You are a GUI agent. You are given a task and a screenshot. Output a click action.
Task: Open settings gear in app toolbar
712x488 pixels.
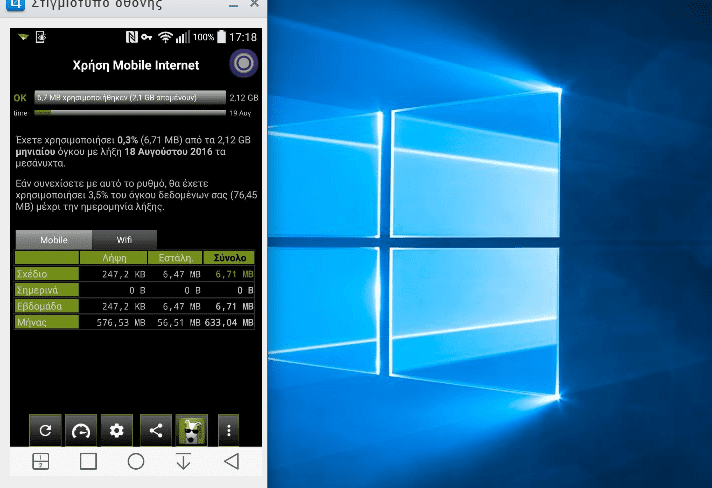[x=117, y=430]
